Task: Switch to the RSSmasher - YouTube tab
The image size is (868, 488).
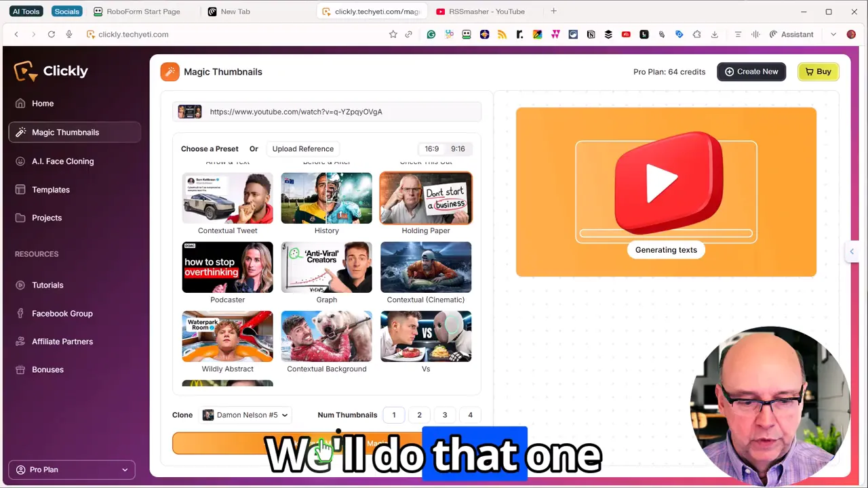Action: (482, 11)
